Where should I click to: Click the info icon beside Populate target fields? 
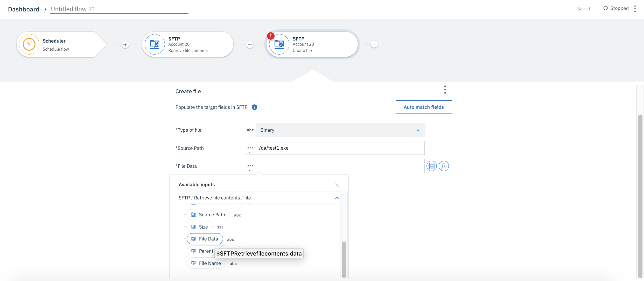(254, 107)
